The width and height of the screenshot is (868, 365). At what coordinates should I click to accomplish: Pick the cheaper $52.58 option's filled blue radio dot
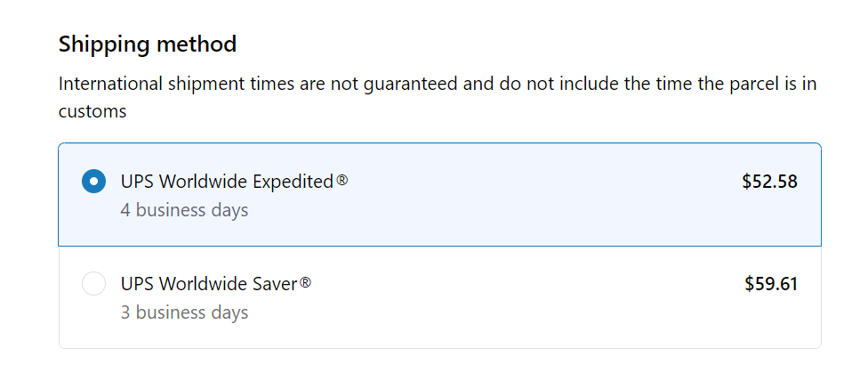(93, 182)
